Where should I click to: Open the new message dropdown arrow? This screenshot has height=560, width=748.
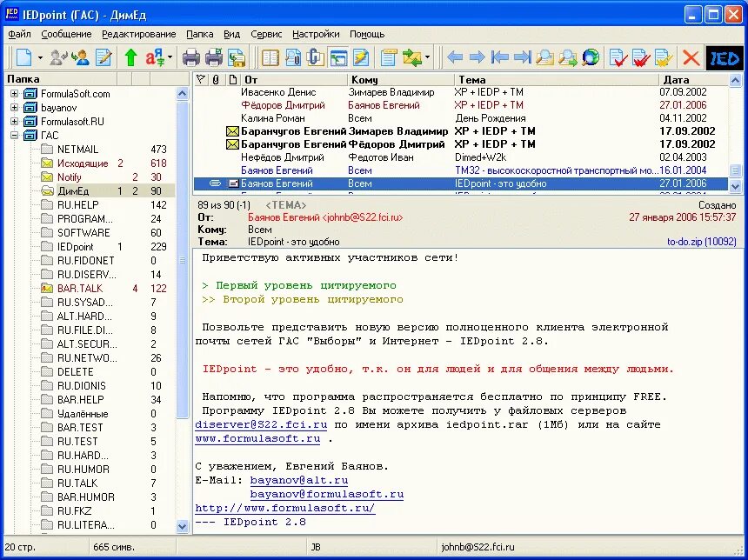point(40,57)
